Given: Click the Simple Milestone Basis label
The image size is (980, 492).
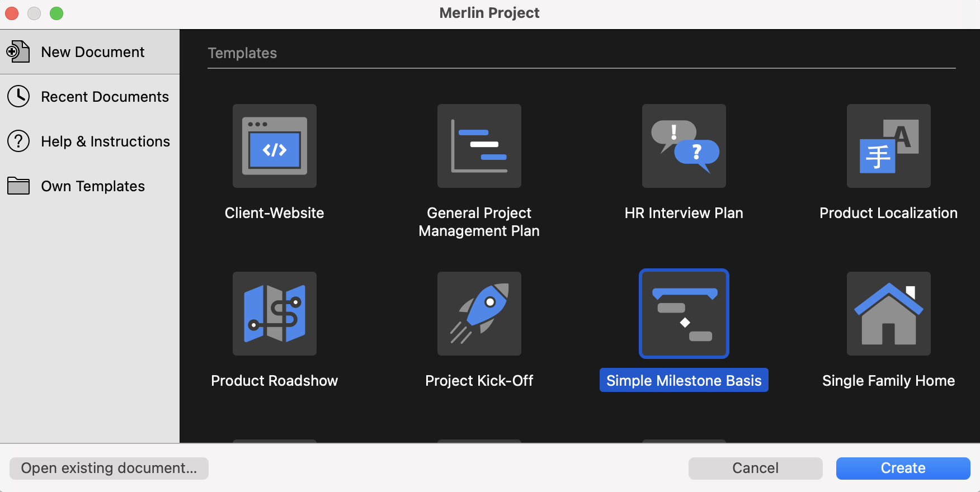Looking at the screenshot, I should click(684, 381).
